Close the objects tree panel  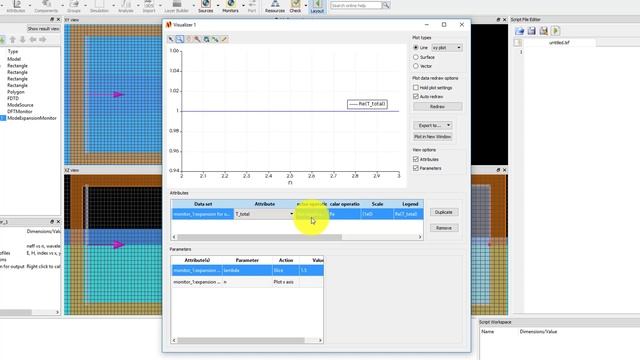[58, 20]
